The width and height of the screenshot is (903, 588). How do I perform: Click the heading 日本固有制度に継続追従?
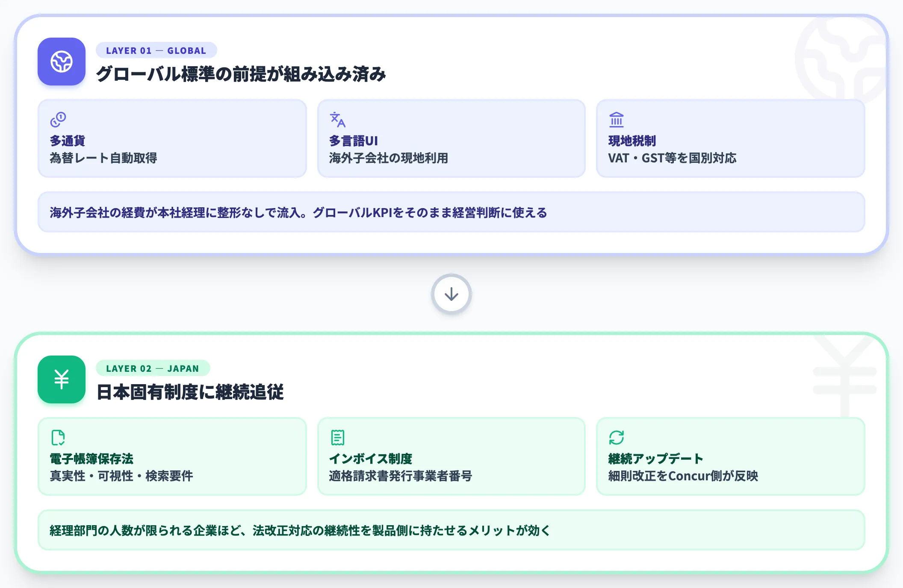click(190, 392)
